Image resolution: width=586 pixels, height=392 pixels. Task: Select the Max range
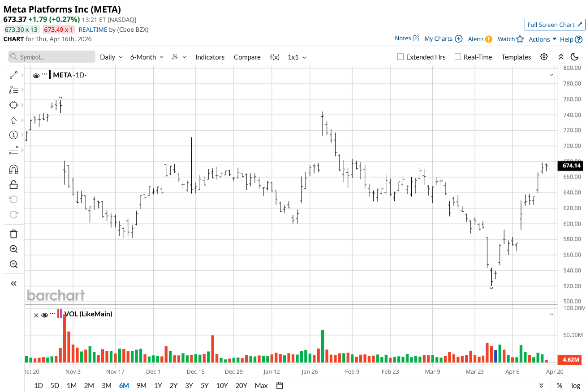261,386
